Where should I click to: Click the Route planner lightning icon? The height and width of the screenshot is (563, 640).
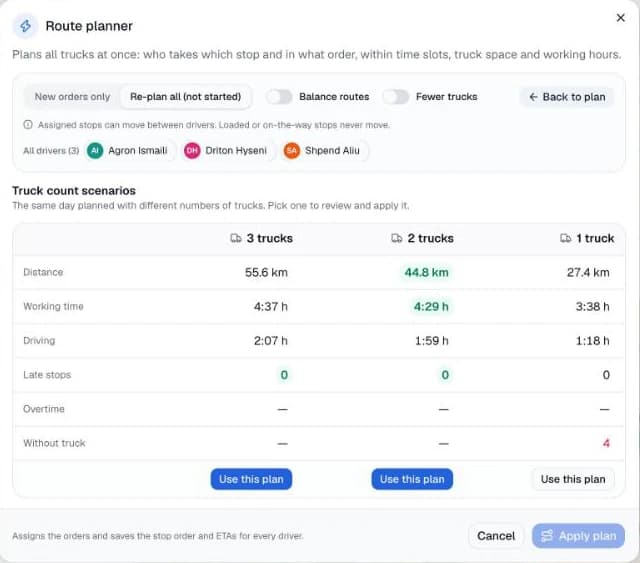(25, 26)
